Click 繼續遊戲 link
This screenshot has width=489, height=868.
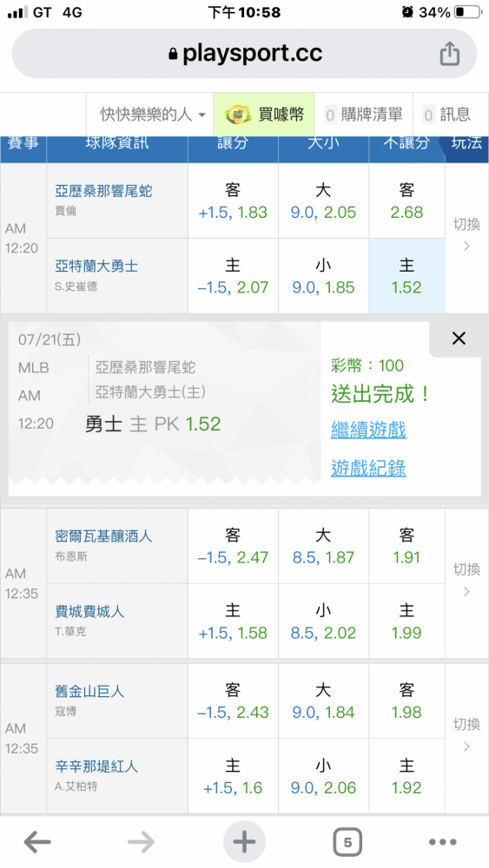pos(368,430)
